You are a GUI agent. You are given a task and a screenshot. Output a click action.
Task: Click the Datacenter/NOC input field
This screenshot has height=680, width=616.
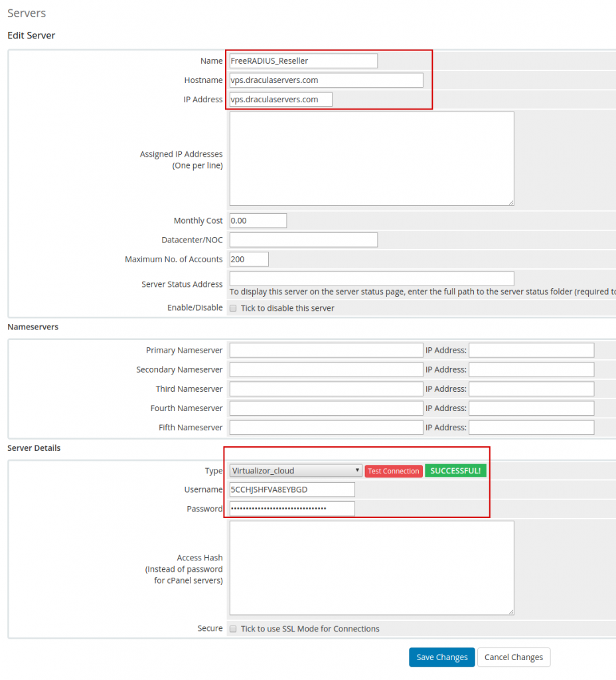pos(303,240)
